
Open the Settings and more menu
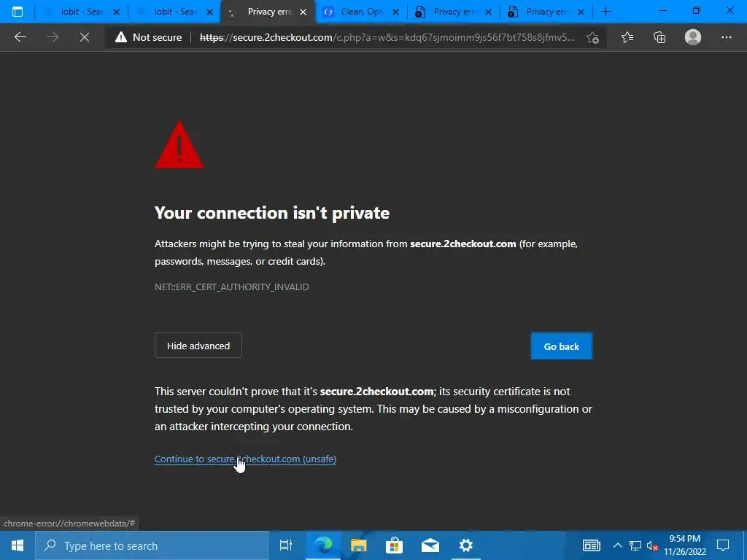tap(726, 37)
